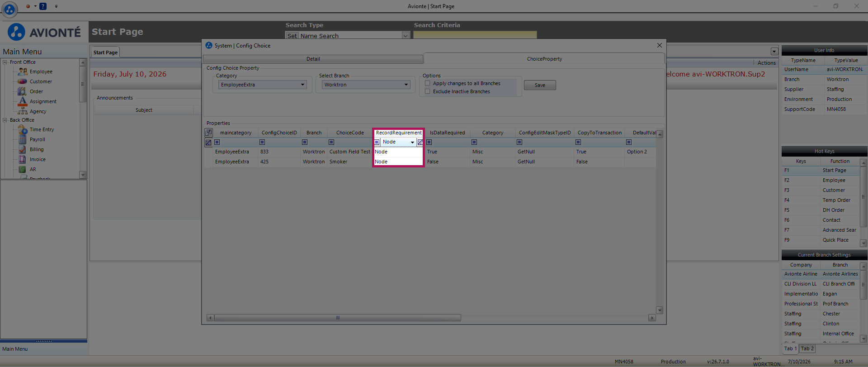Click the grid column chooser icon in Properties
The image size is (868, 367).
(208, 133)
